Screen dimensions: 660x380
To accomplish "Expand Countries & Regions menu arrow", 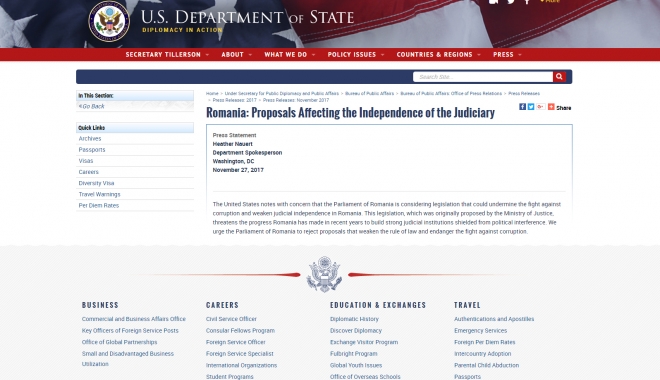I will tap(479, 55).
